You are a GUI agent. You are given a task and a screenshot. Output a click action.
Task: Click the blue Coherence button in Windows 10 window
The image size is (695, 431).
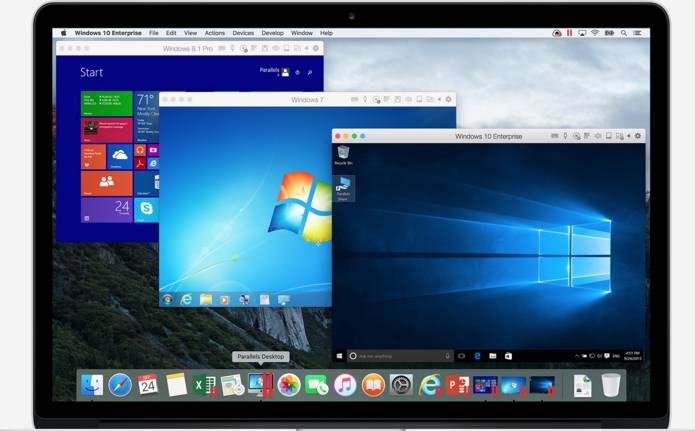[363, 136]
